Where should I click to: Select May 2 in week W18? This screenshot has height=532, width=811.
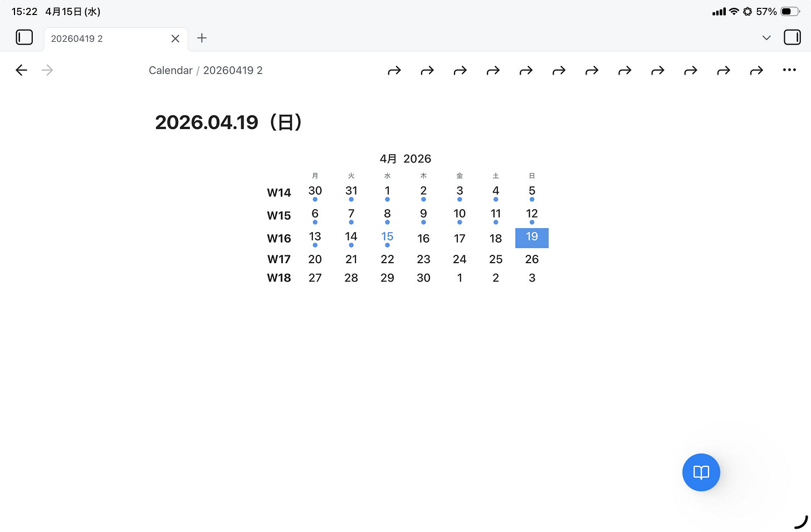[x=496, y=278]
